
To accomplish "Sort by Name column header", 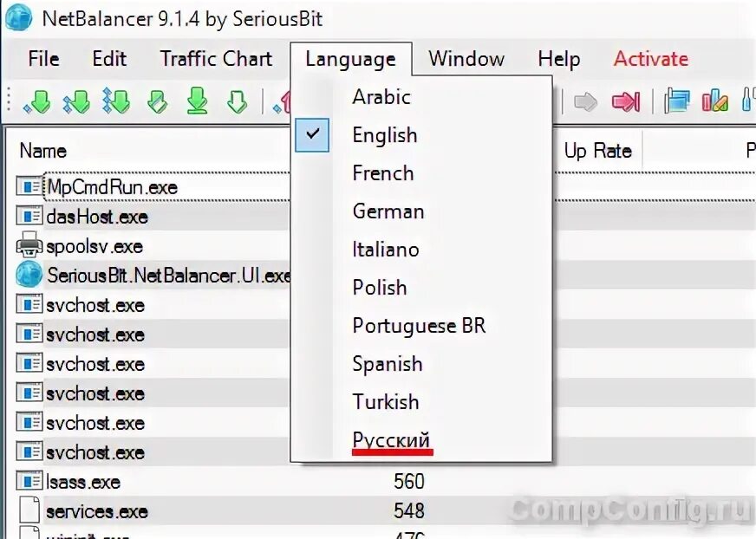I will (x=42, y=151).
